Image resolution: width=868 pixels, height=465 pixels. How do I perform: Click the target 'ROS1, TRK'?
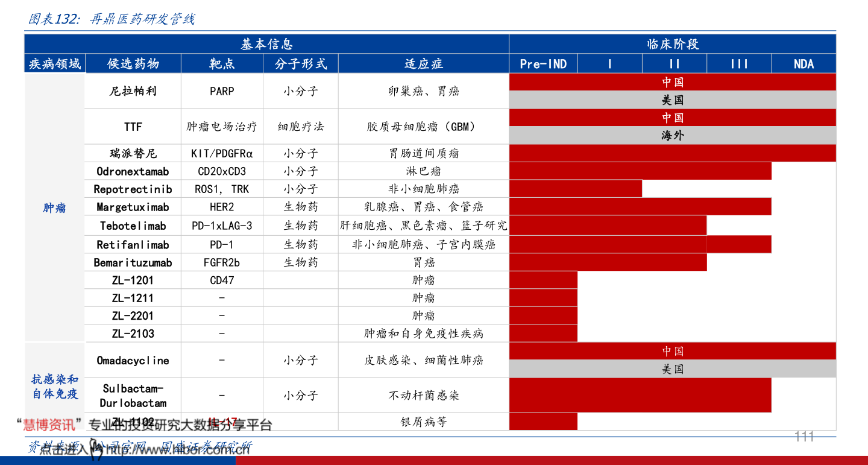(222, 189)
